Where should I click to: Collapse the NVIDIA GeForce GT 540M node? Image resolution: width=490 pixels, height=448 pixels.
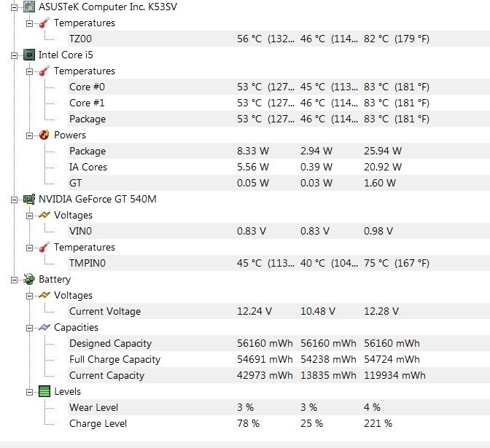(14, 200)
